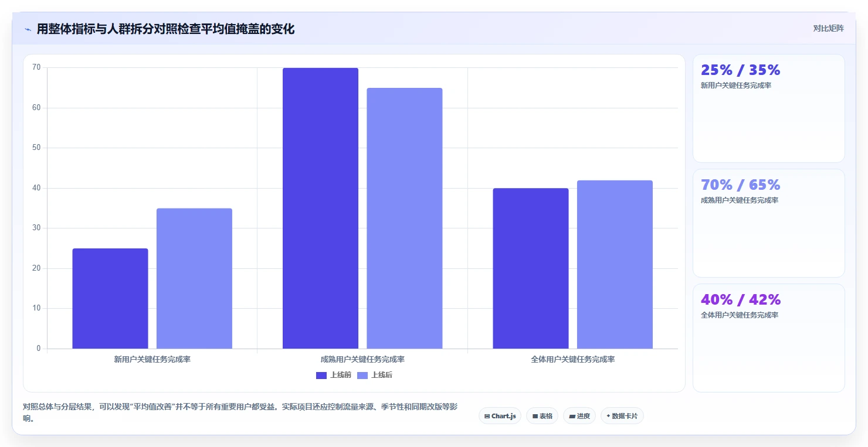Click the y-axis tick label 40
Viewport: 868px width, 447px height.
tap(36, 188)
